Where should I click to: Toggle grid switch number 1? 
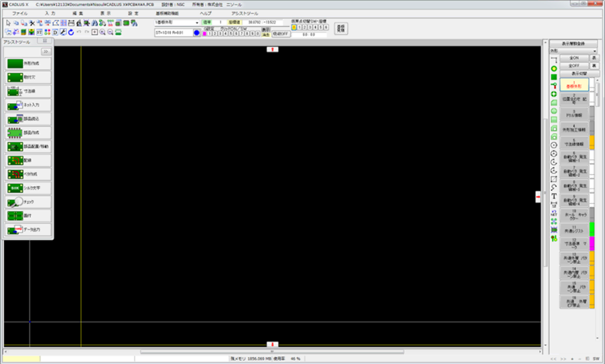point(209,34)
